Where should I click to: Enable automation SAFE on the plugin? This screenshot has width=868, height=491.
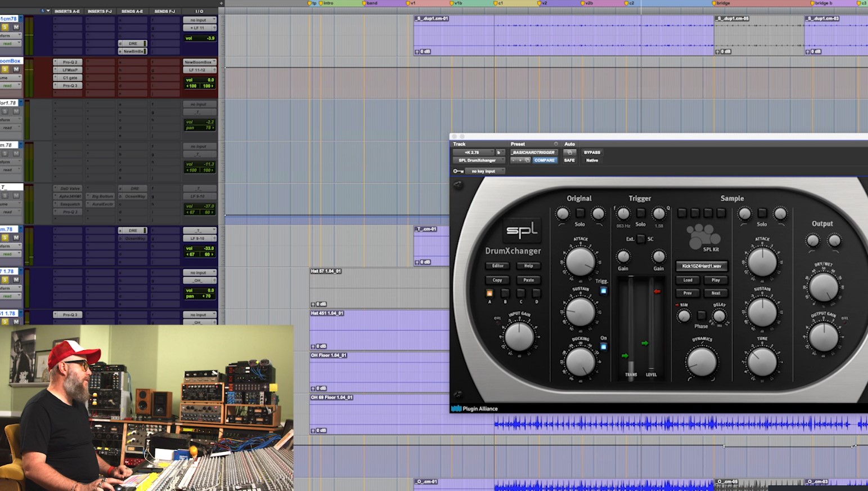click(569, 160)
